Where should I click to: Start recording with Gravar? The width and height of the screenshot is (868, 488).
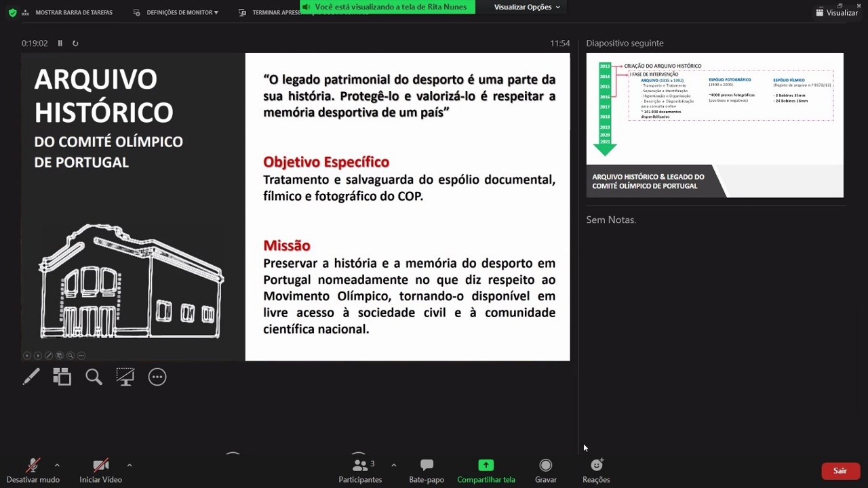[546, 470]
